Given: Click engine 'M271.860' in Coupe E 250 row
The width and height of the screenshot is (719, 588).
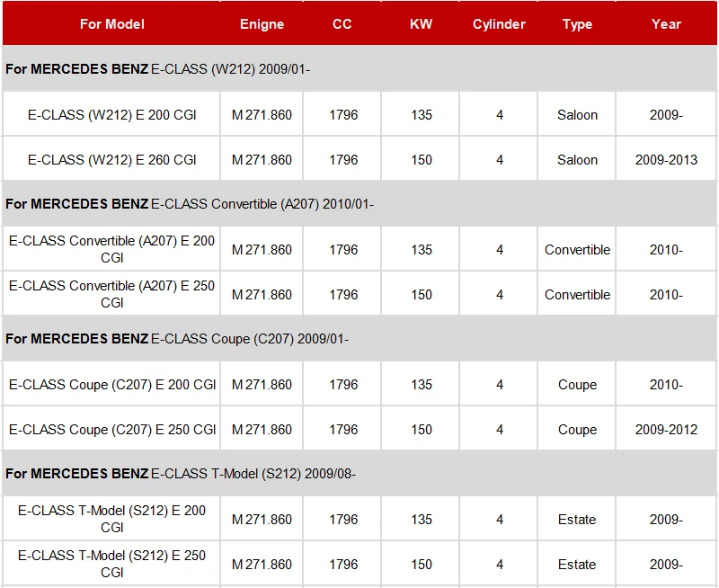Looking at the screenshot, I should point(262,429).
